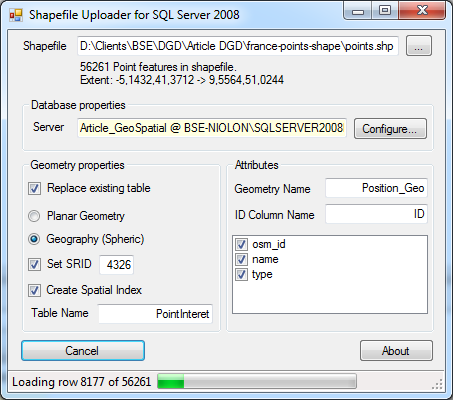Image resolution: width=453 pixels, height=400 pixels.
Task: Open the About dialog
Action: (x=396, y=350)
